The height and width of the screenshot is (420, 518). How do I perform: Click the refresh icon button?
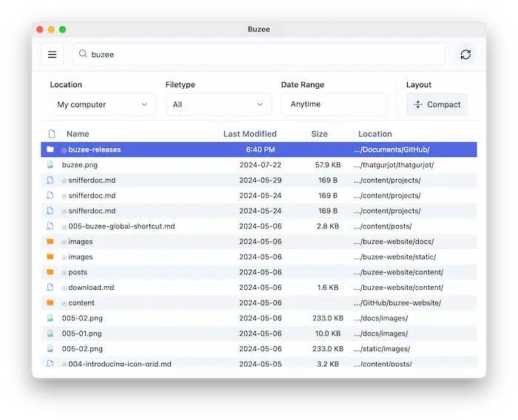pos(465,55)
